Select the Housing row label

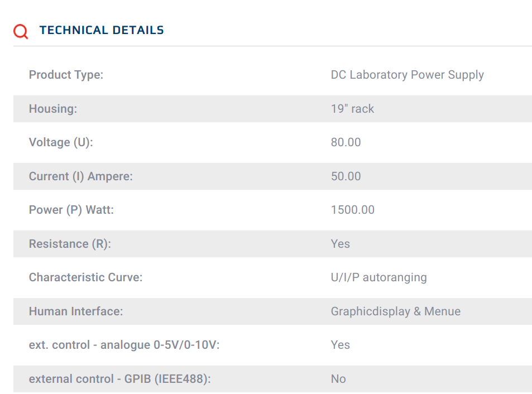(x=53, y=109)
